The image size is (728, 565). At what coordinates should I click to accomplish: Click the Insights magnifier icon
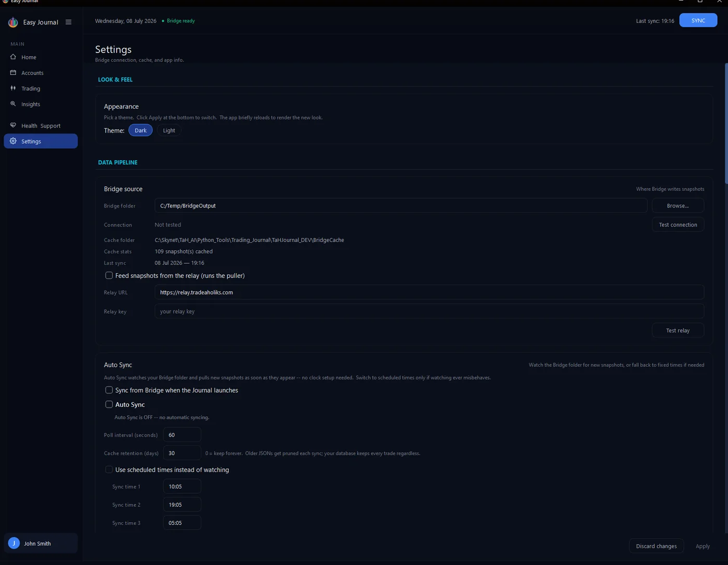13,104
